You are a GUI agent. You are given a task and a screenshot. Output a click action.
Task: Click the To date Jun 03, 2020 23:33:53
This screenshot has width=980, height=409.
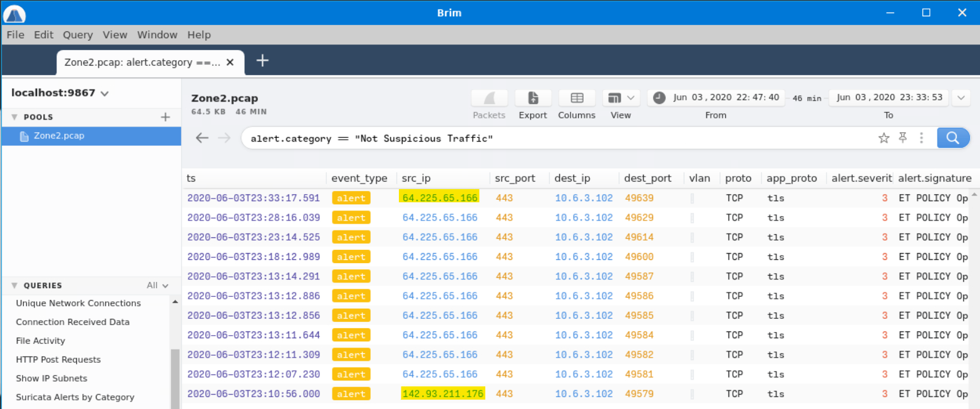(889, 98)
